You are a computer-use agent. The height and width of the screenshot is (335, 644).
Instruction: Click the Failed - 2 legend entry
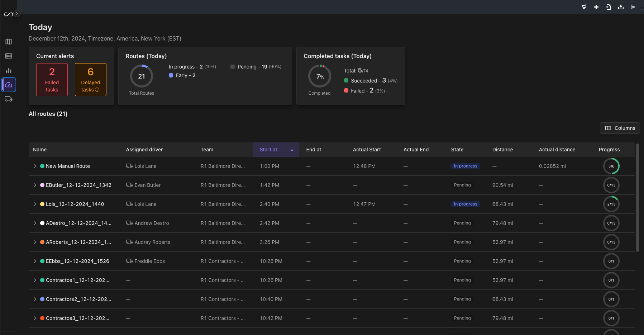tap(364, 91)
